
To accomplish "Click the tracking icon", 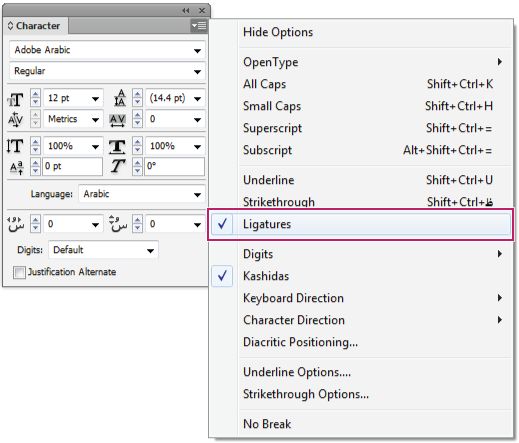I will click(117, 120).
